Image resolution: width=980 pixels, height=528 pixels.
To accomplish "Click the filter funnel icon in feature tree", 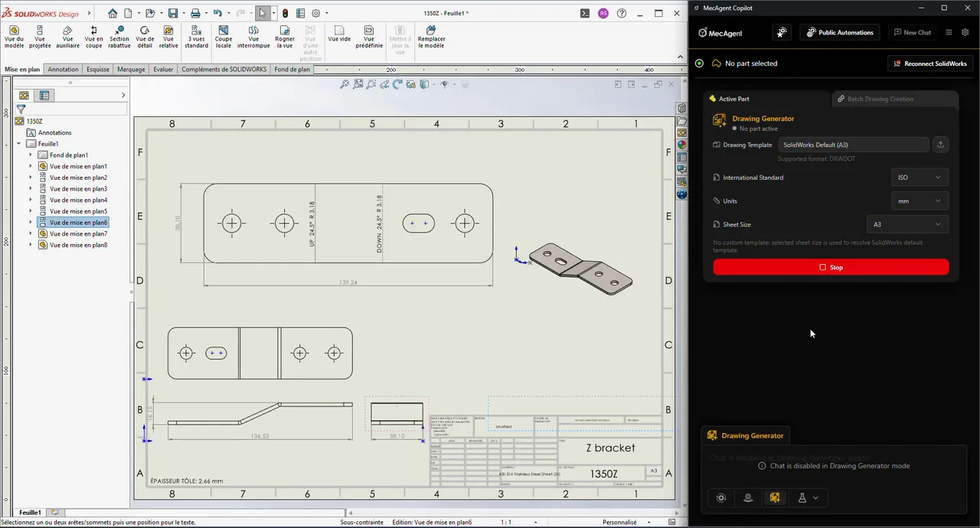I will click(21, 109).
